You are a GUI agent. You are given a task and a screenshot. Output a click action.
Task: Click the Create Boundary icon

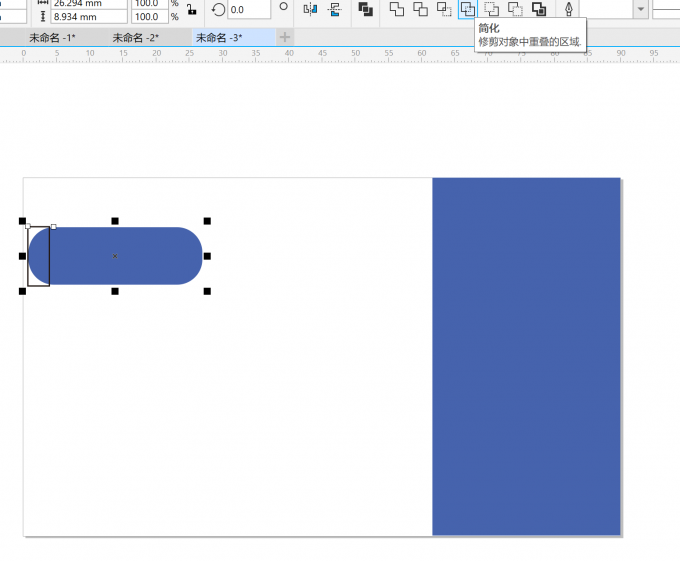pyautogui.click(x=539, y=9)
